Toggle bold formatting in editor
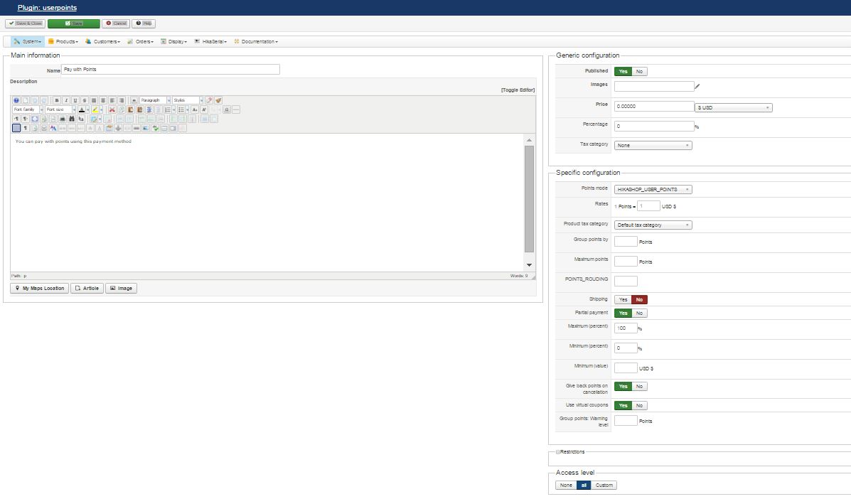 (57, 100)
